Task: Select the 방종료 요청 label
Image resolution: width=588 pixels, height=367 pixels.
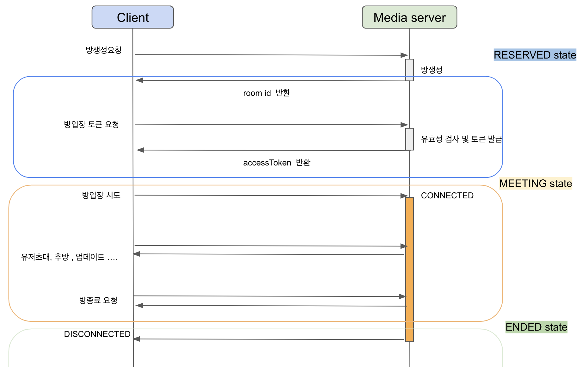Action: [x=98, y=300]
